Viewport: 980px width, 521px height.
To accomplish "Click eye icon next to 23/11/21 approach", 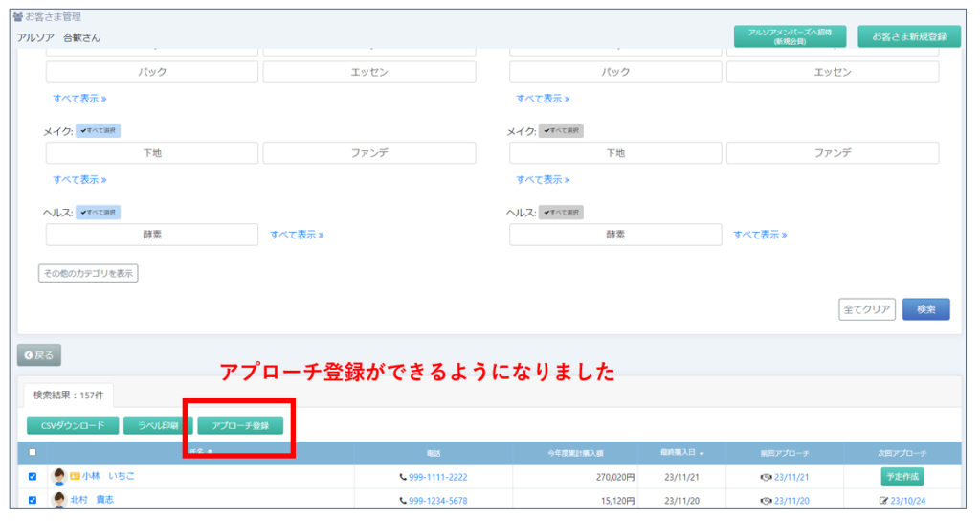I will [766, 477].
